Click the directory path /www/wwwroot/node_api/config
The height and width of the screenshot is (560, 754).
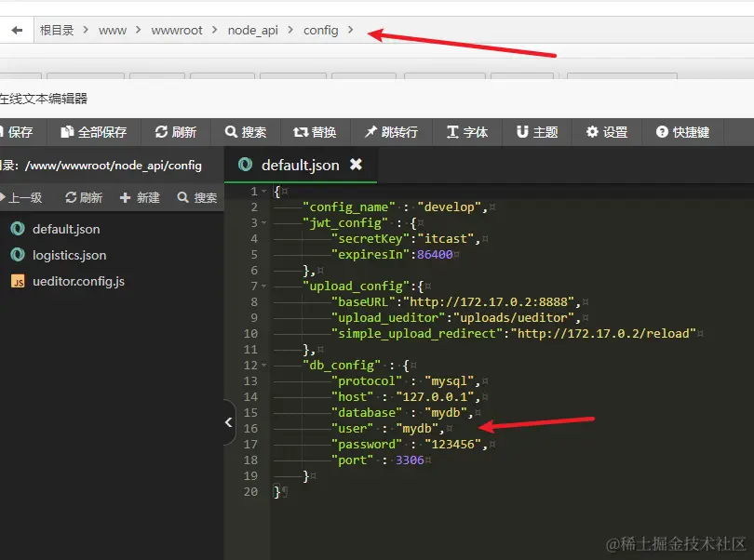pyautogui.click(x=114, y=166)
